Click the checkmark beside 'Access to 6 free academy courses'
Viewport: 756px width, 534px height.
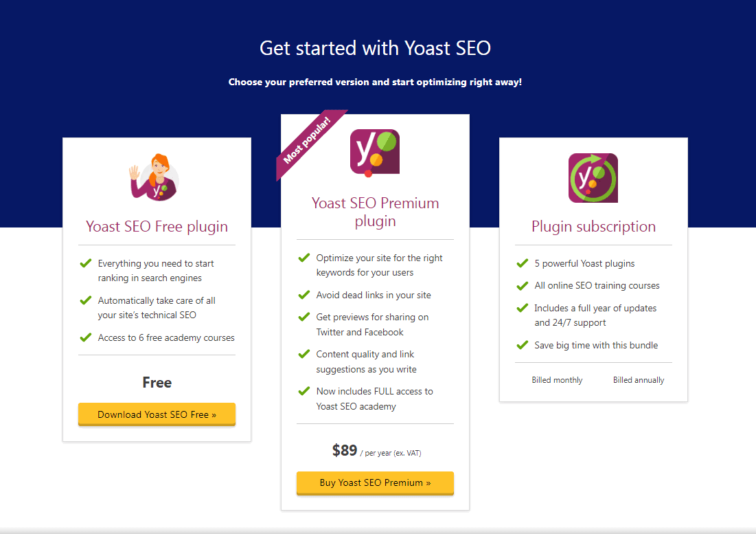pos(85,337)
